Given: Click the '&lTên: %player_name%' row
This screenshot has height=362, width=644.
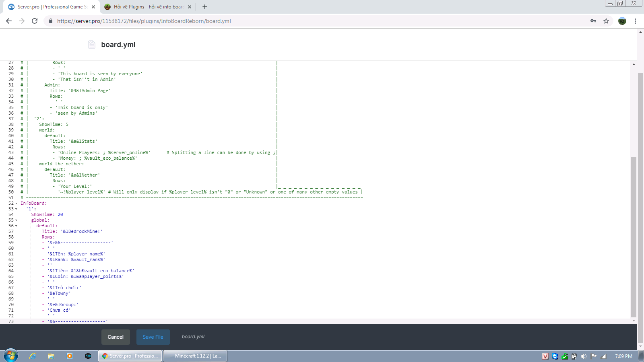Looking at the screenshot, I should click(x=74, y=254).
